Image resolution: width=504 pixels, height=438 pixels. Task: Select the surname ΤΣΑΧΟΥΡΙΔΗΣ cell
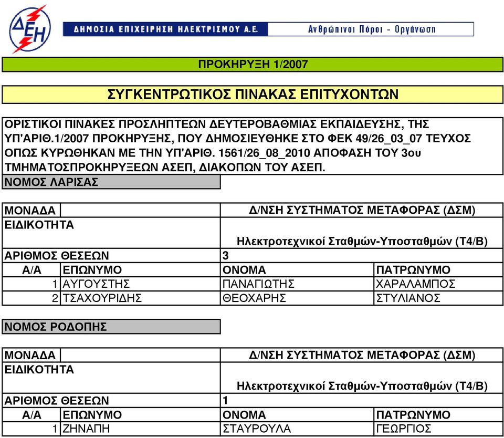coord(140,298)
